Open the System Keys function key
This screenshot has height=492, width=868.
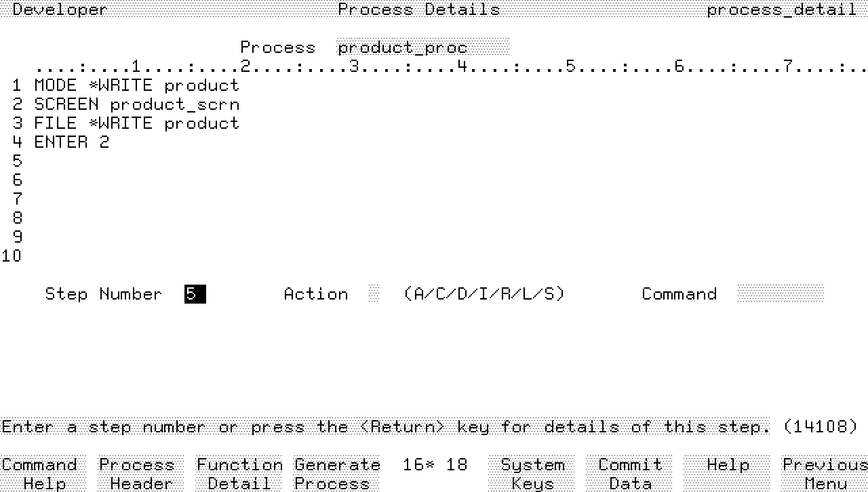(x=532, y=474)
